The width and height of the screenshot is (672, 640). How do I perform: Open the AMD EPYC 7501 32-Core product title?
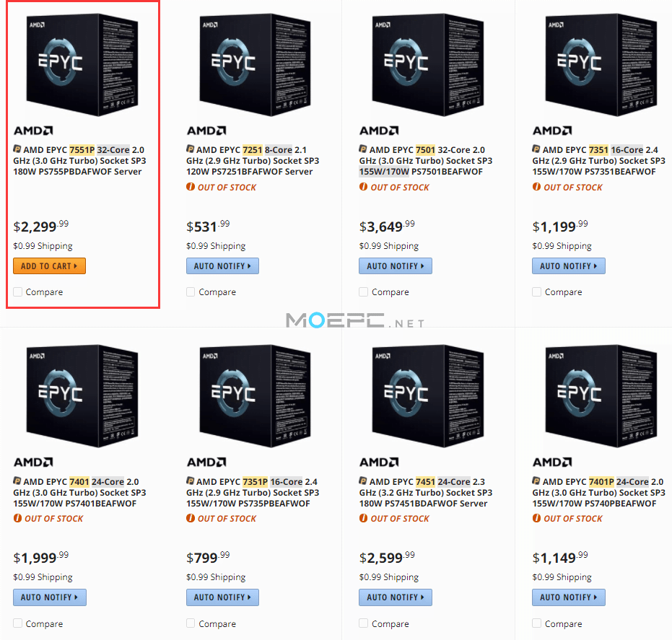click(426, 161)
